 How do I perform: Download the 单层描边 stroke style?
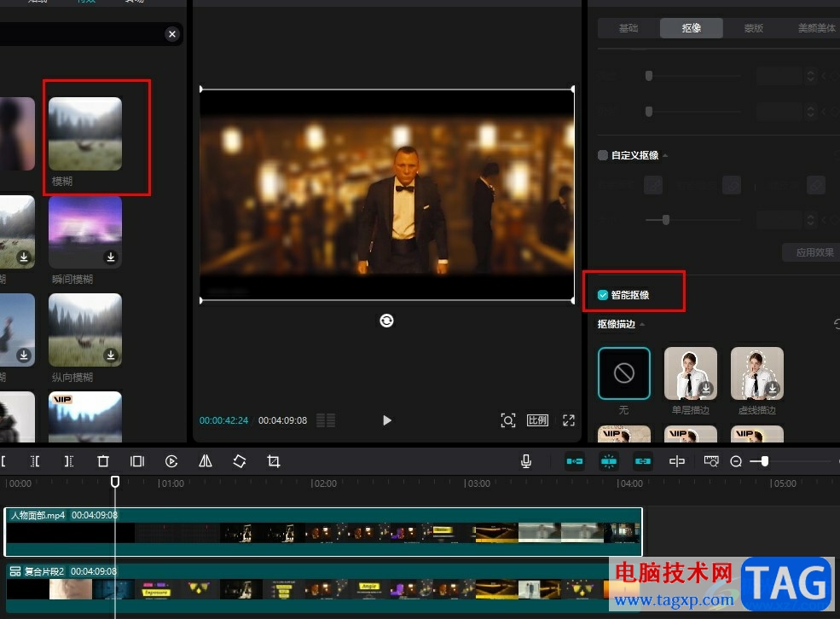tap(706, 389)
